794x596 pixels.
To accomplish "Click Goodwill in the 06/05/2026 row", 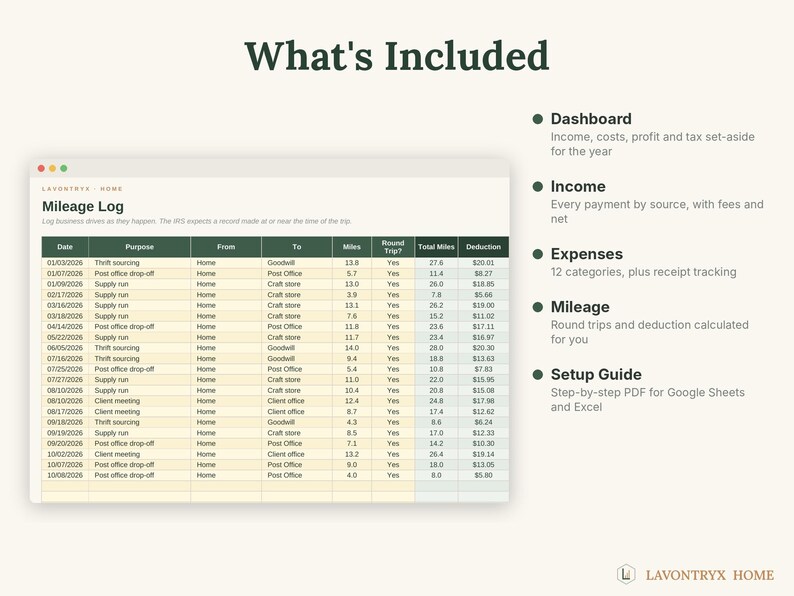I will click(x=281, y=348).
